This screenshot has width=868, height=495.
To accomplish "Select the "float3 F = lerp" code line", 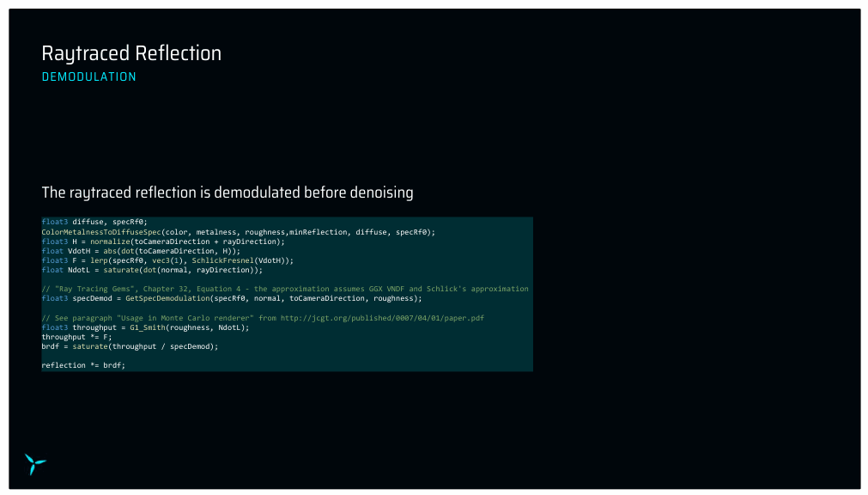I will 167,260.
